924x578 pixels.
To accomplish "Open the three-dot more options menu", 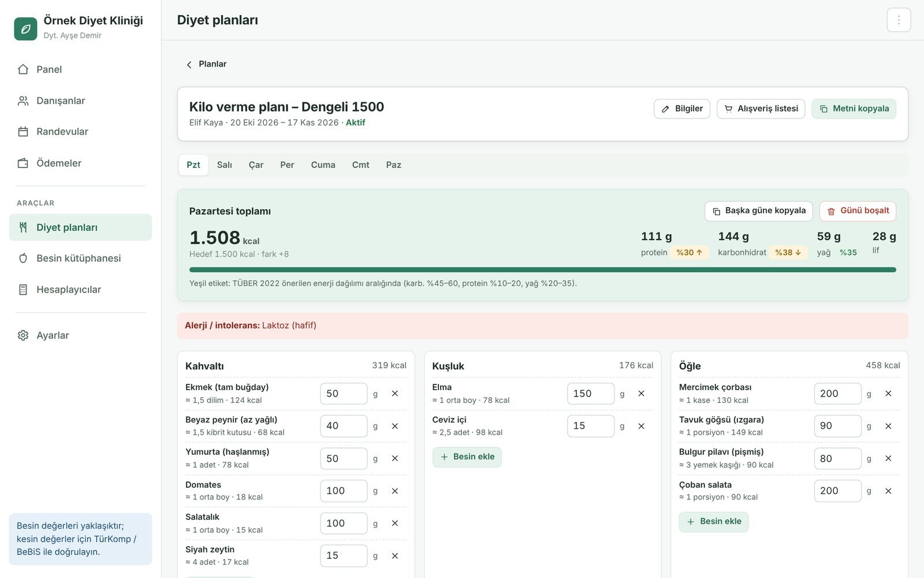I will [x=899, y=20].
